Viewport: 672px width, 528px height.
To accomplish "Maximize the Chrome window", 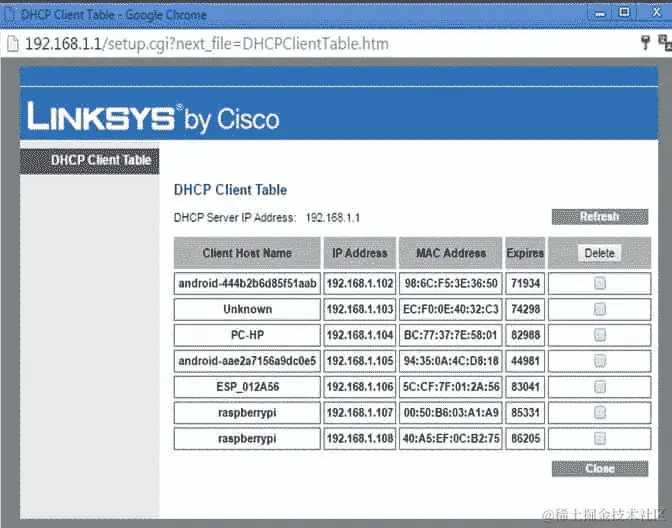I will 624,13.
